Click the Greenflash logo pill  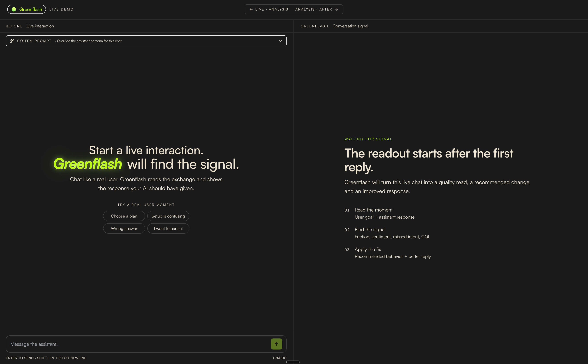pyautogui.click(x=26, y=9)
